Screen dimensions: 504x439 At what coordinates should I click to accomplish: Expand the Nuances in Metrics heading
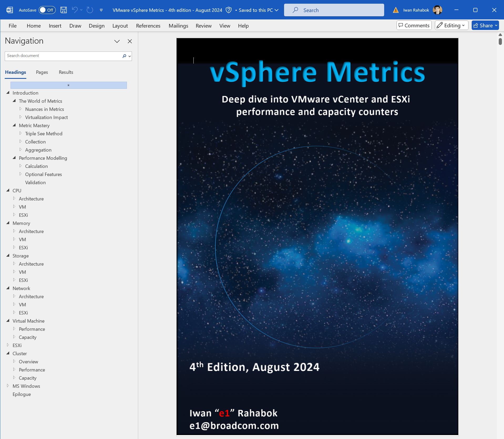[20, 109]
